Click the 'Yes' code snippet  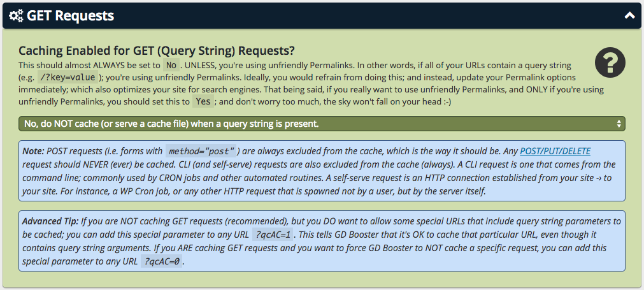tap(203, 101)
